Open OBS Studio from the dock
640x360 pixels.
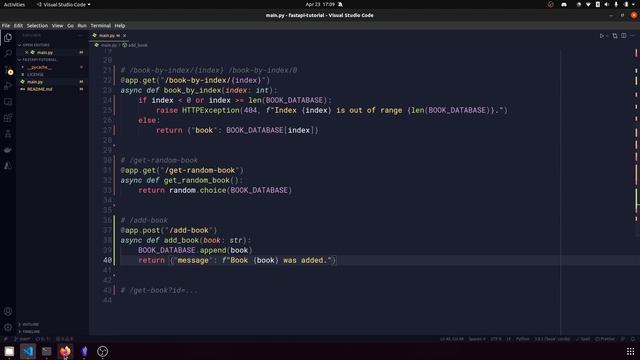pyautogui.click(x=102, y=351)
